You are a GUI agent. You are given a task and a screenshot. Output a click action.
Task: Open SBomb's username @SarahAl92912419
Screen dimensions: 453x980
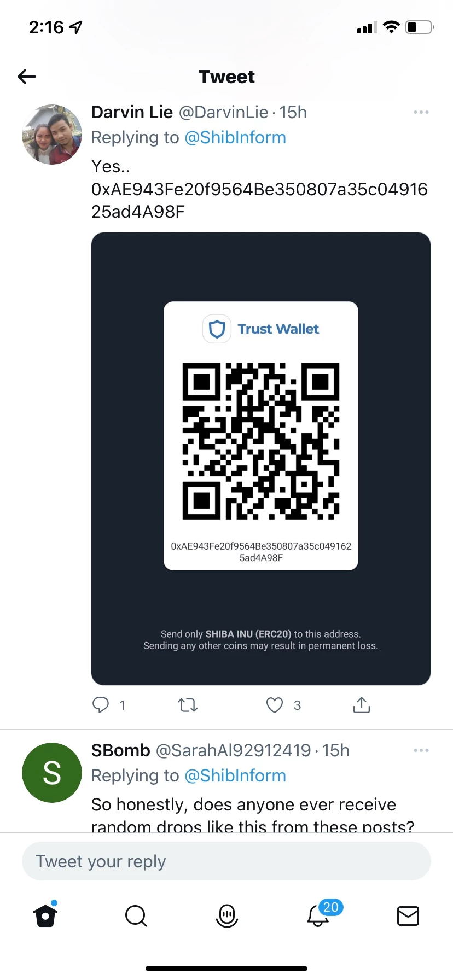[234, 750]
